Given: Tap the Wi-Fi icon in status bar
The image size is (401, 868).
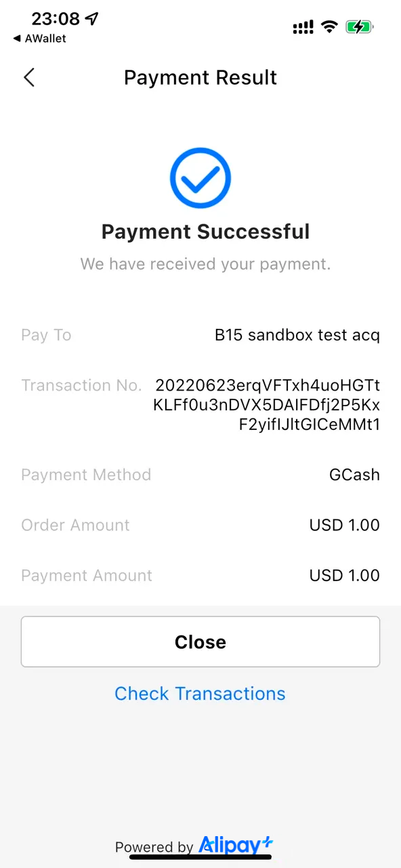Looking at the screenshot, I should pos(329,27).
